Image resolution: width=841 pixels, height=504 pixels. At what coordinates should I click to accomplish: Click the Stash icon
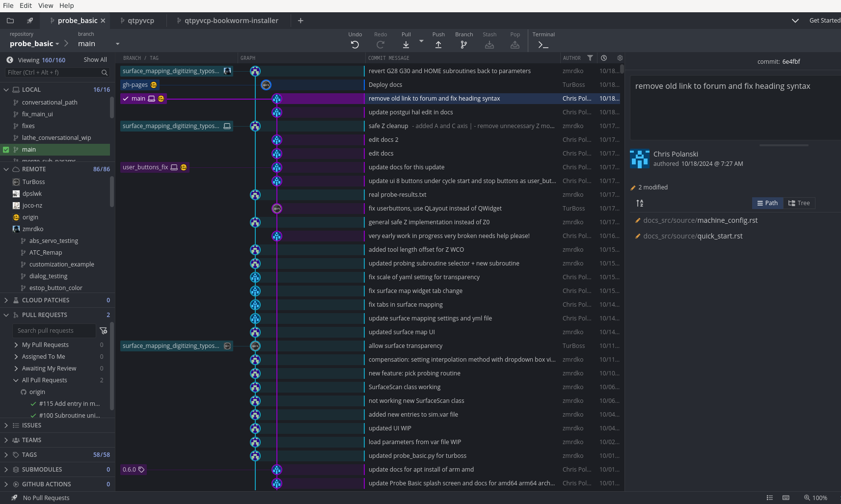489,45
